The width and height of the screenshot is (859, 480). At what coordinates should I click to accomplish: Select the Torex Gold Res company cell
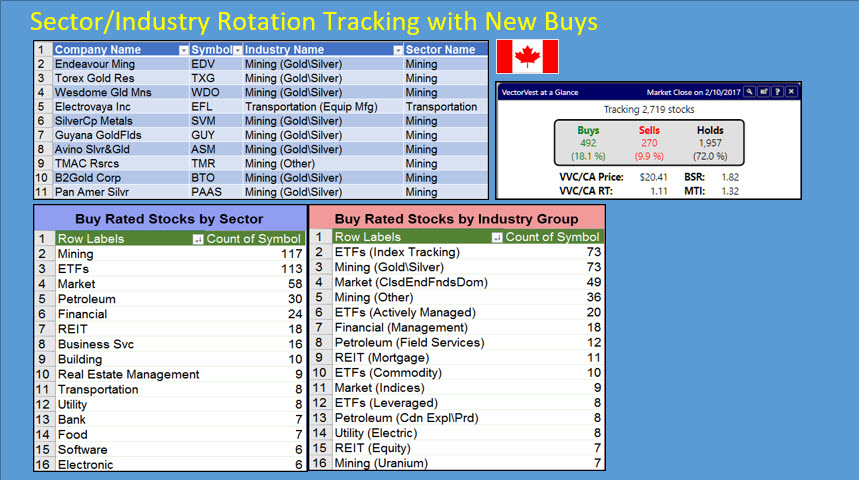(x=121, y=78)
